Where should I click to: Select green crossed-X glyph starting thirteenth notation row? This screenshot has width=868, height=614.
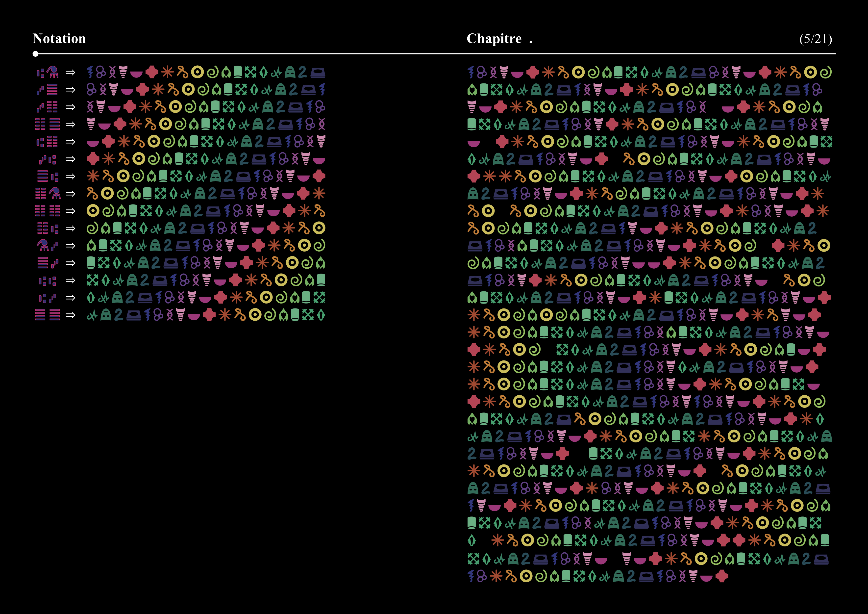click(x=93, y=280)
